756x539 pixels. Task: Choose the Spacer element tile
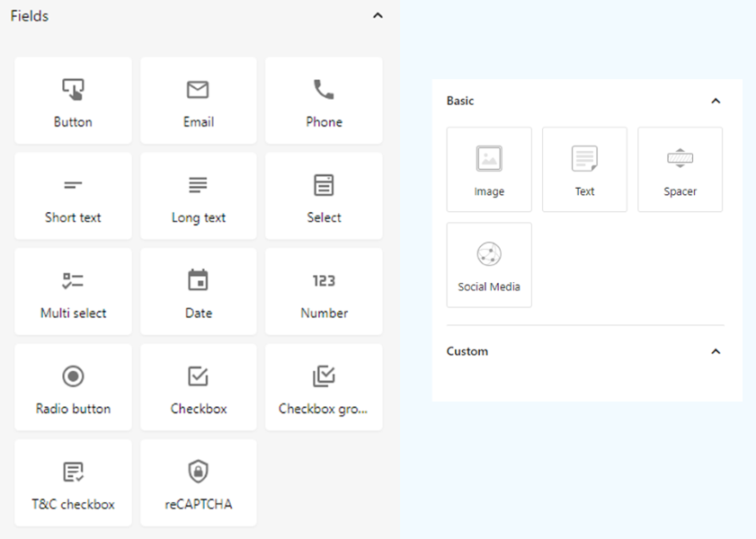click(680, 170)
